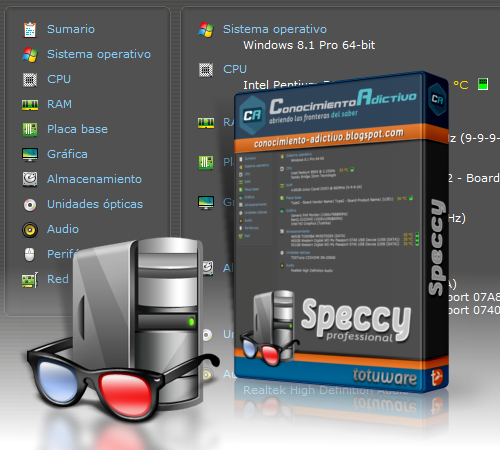Select the CPU sidebar entry
The height and width of the screenshot is (450, 500).
(x=59, y=79)
